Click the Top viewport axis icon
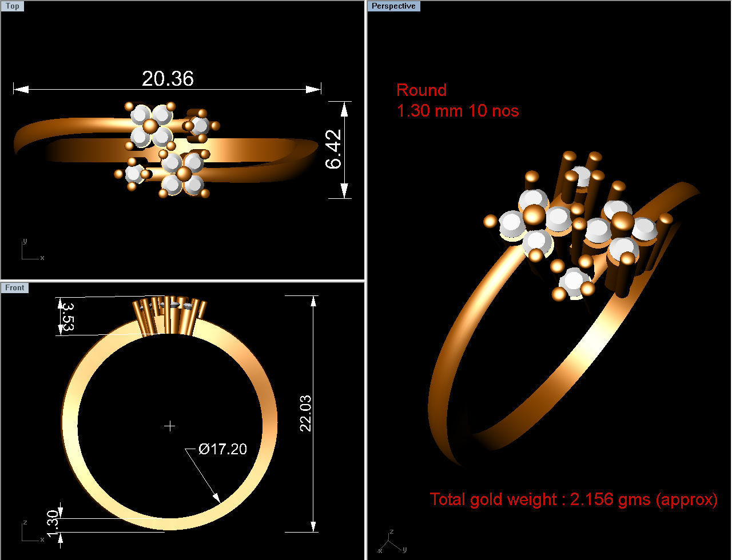The width and height of the screenshot is (732, 560). [33, 250]
